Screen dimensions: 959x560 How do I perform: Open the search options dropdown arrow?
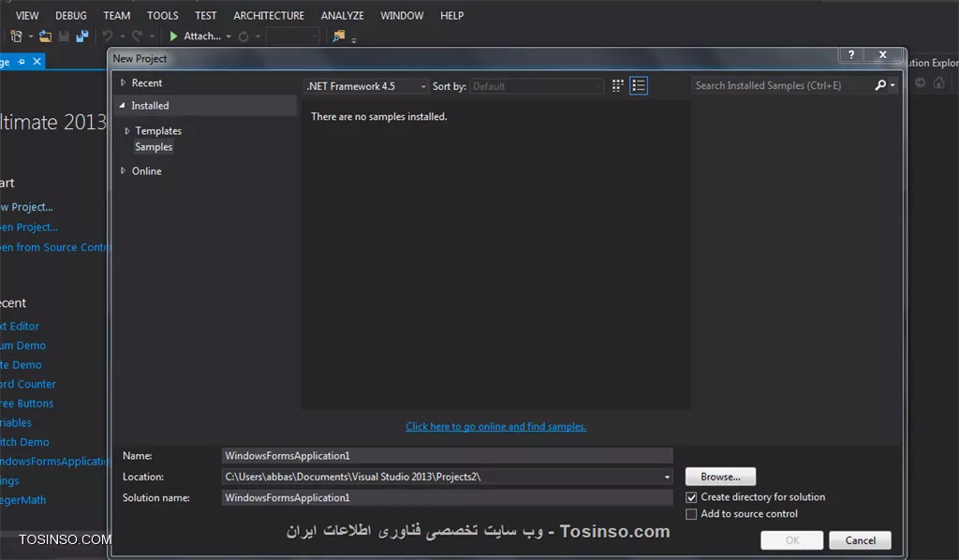[x=893, y=85]
